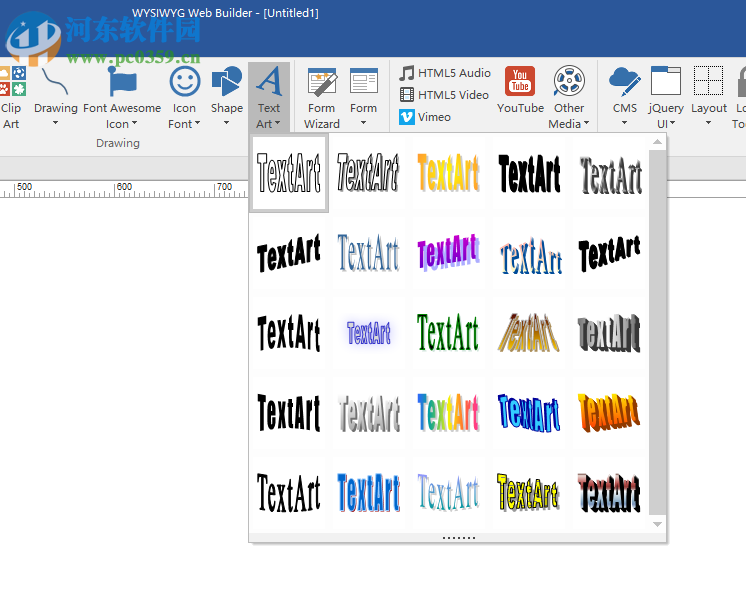
Task: Click the Text Art ribbon button
Action: (x=269, y=98)
